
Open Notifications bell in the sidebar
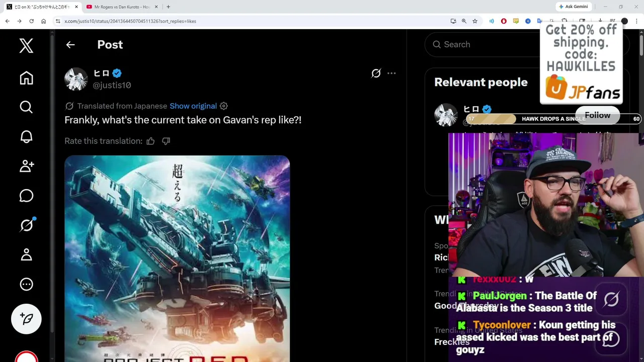(x=26, y=137)
